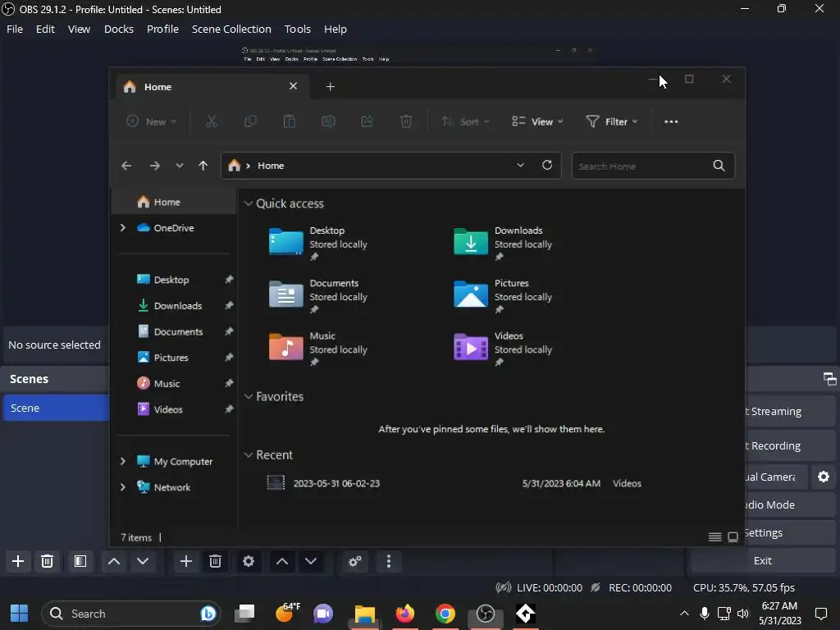The width and height of the screenshot is (840, 630).
Task: Move scene down arrow
Action: (143, 561)
